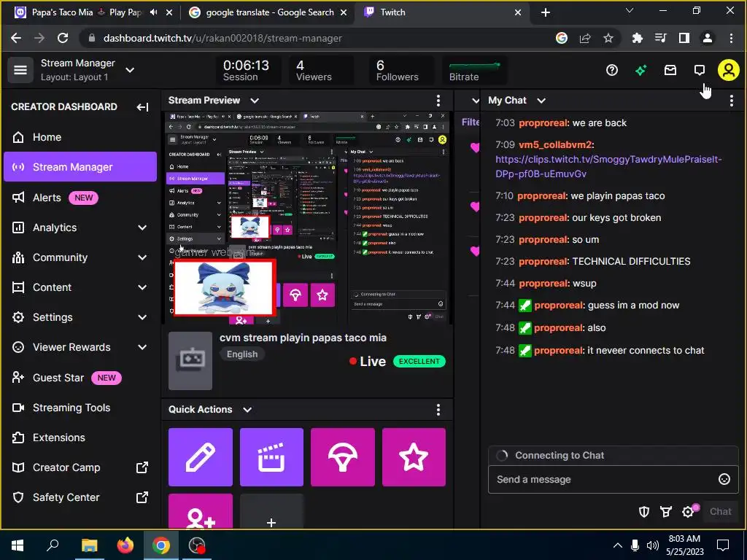
Task: Open Firefox from the taskbar
Action: tap(125, 545)
